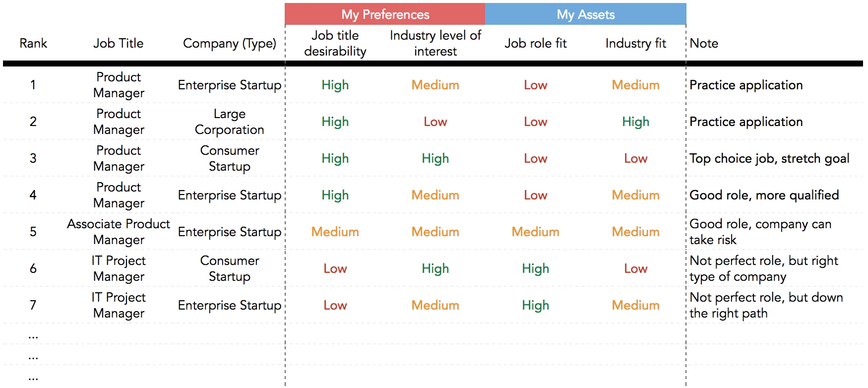This screenshot has height=388, width=868.
Task: Select the Associate Product Manager job title
Action: [118, 232]
